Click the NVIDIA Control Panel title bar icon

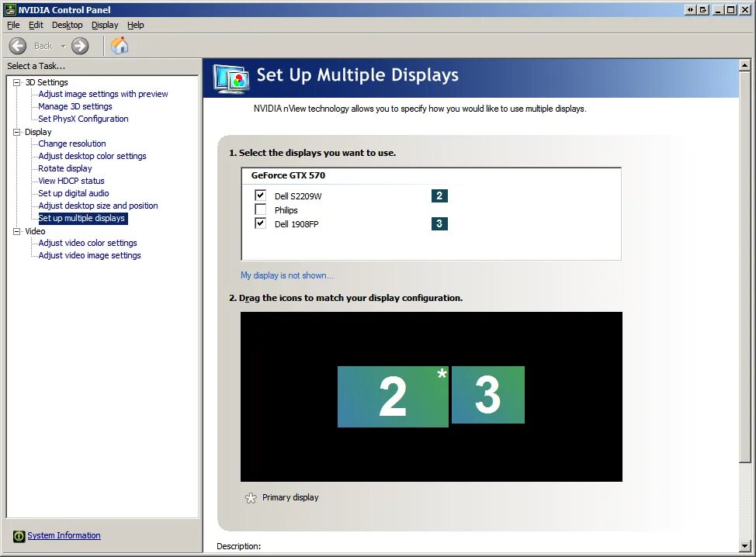[x=10, y=9]
